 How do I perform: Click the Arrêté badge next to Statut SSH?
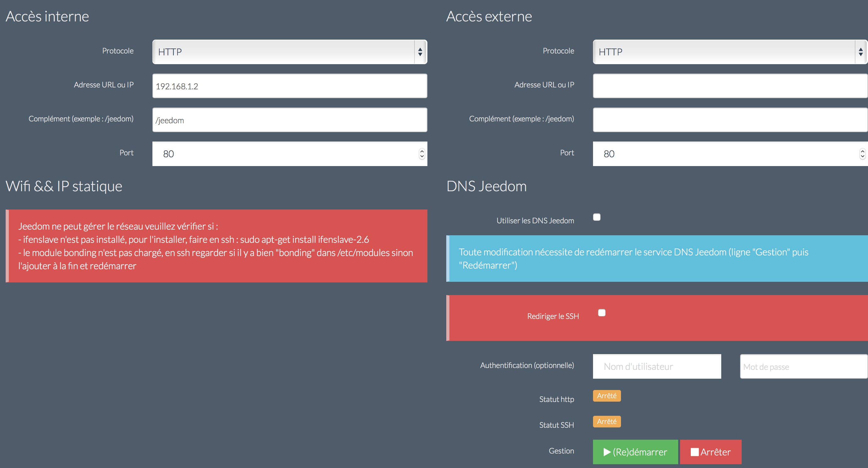click(x=607, y=421)
